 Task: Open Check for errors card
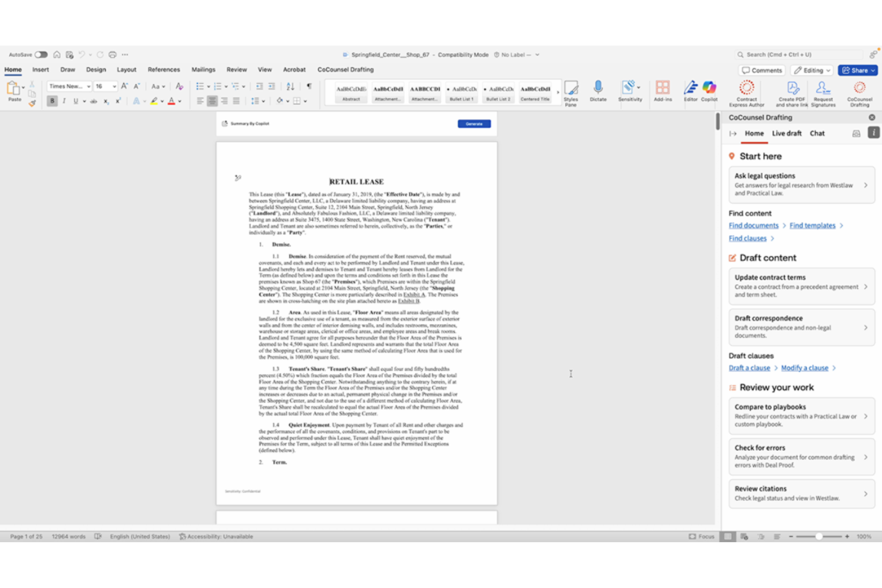(802, 456)
